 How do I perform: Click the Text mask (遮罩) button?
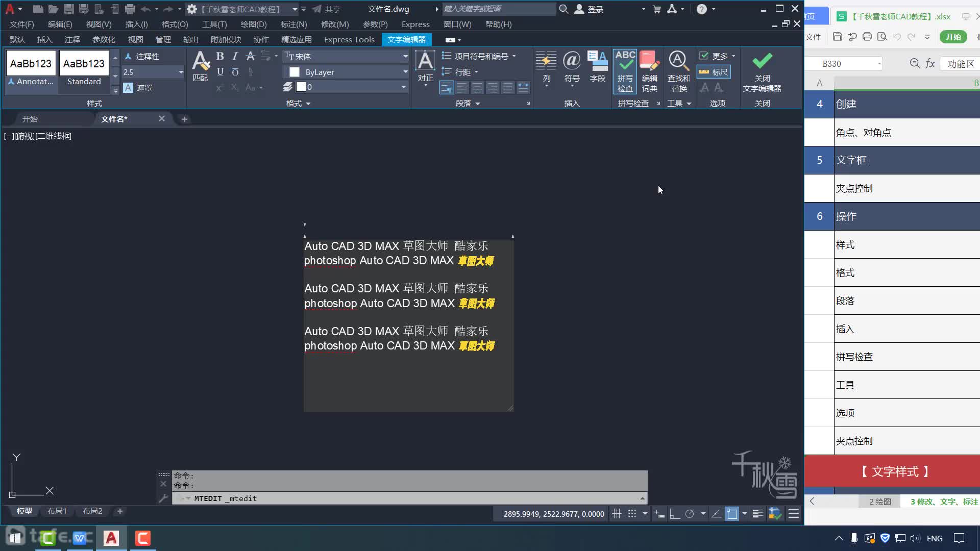[x=138, y=88]
